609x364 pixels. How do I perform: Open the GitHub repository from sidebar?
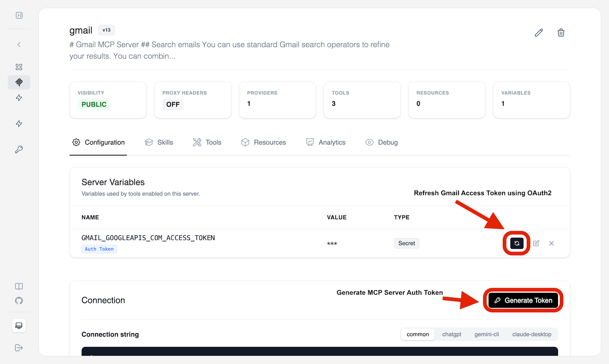[x=19, y=301]
